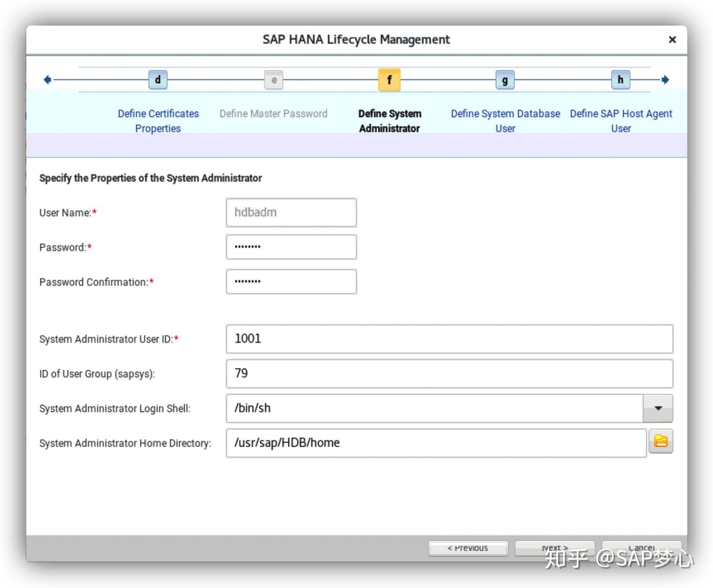Viewport: 713px width, 588px height.
Task: Click into the Password field
Action: [x=291, y=247]
